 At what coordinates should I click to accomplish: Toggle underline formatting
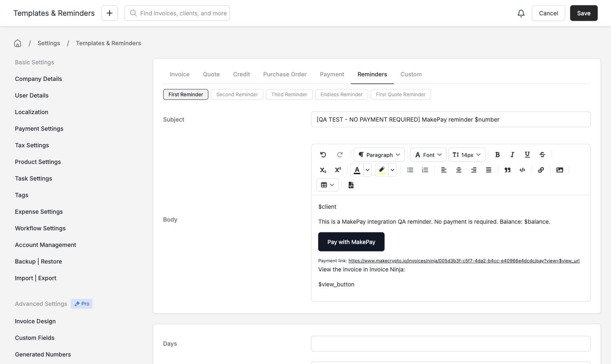527,155
